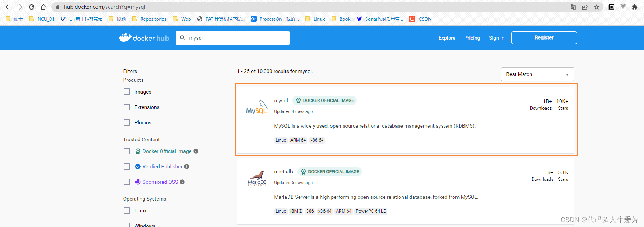Click Sponsored OSS info icon

click(182, 182)
